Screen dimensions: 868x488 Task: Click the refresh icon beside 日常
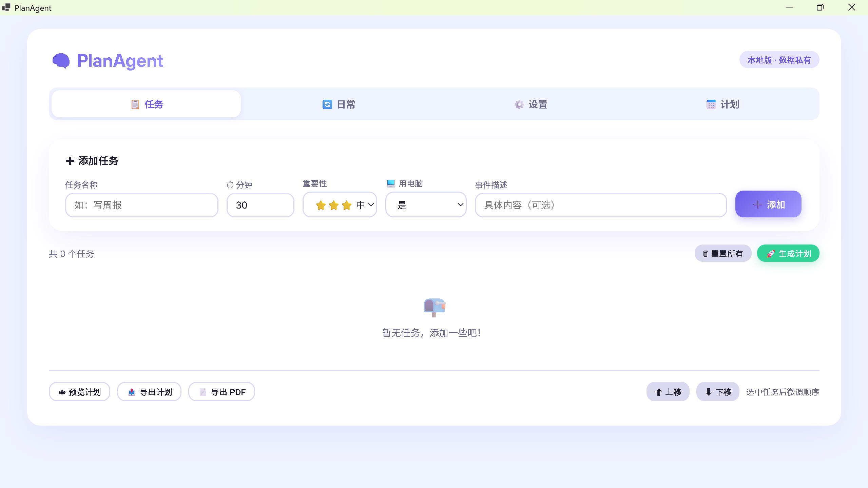pos(327,104)
